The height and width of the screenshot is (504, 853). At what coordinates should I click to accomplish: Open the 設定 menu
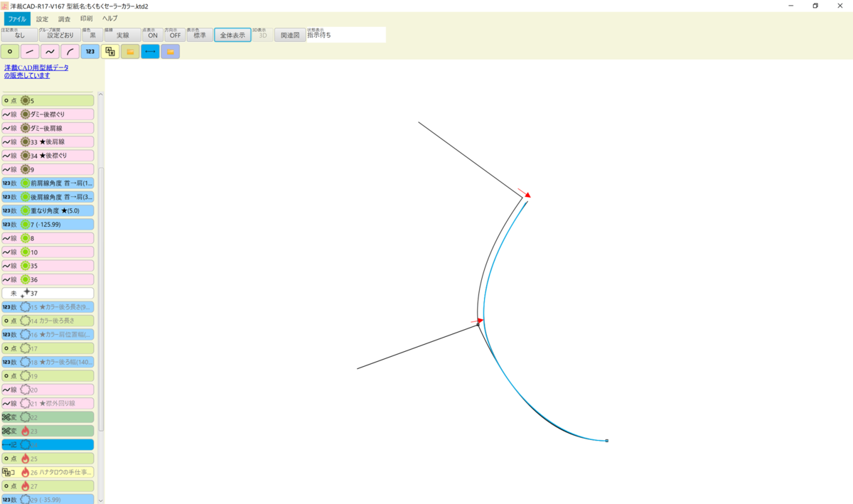[x=43, y=18]
